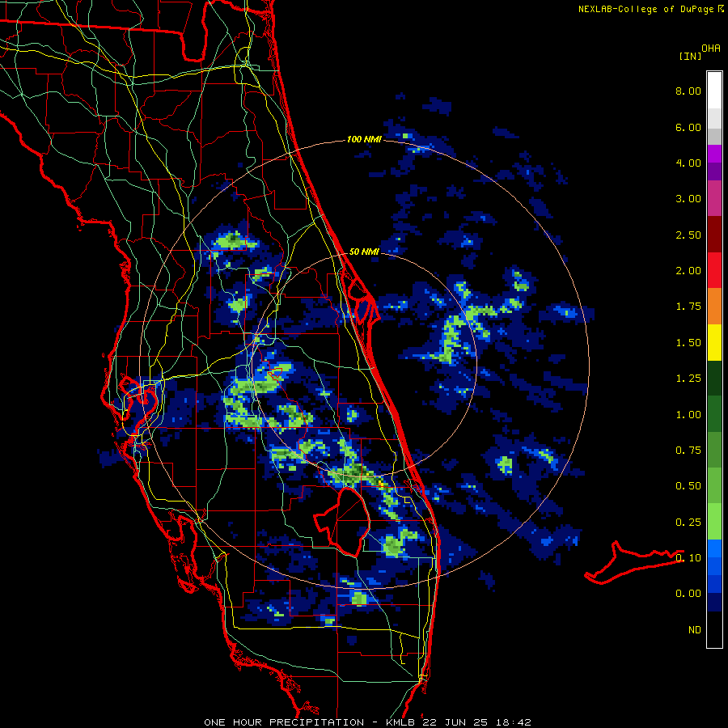Click the 3.00 legend value
Screen dimensions: 728x728
tap(688, 199)
